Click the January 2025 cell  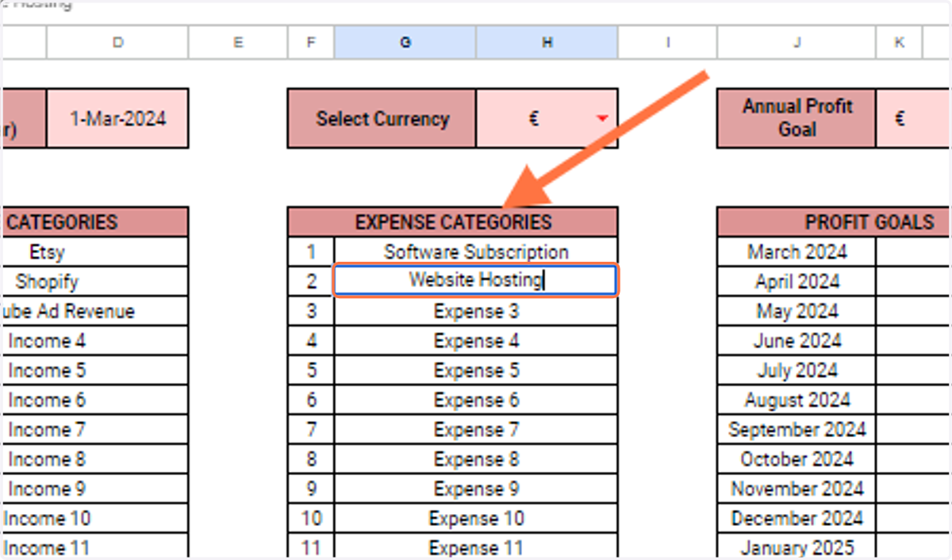[x=797, y=547]
